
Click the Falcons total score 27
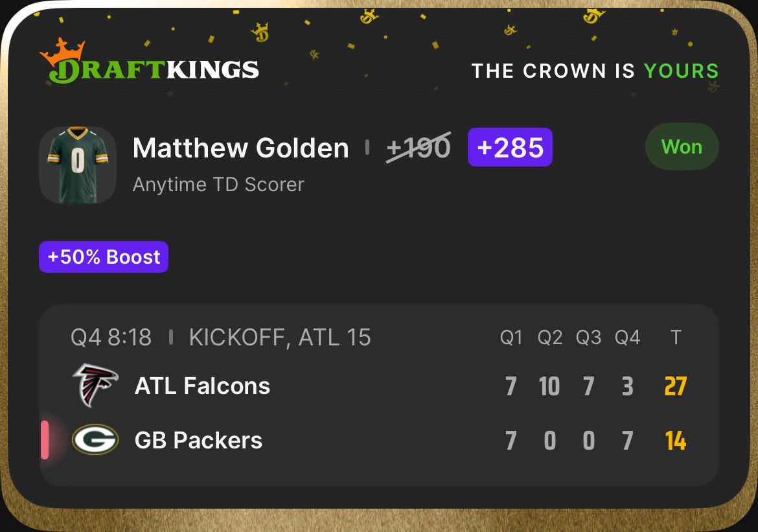pyautogui.click(x=675, y=386)
